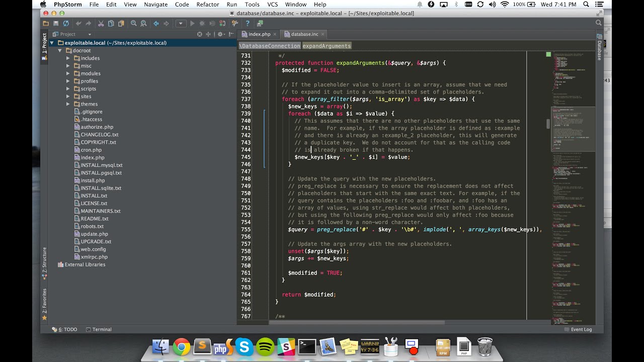Image resolution: width=644 pixels, height=362 pixels.
Task: Click the Scroll from Source target icon
Action: [200, 34]
